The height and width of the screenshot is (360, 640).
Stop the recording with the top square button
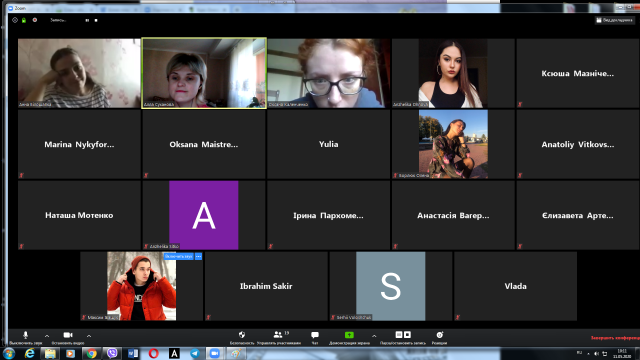click(x=96, y=20)
